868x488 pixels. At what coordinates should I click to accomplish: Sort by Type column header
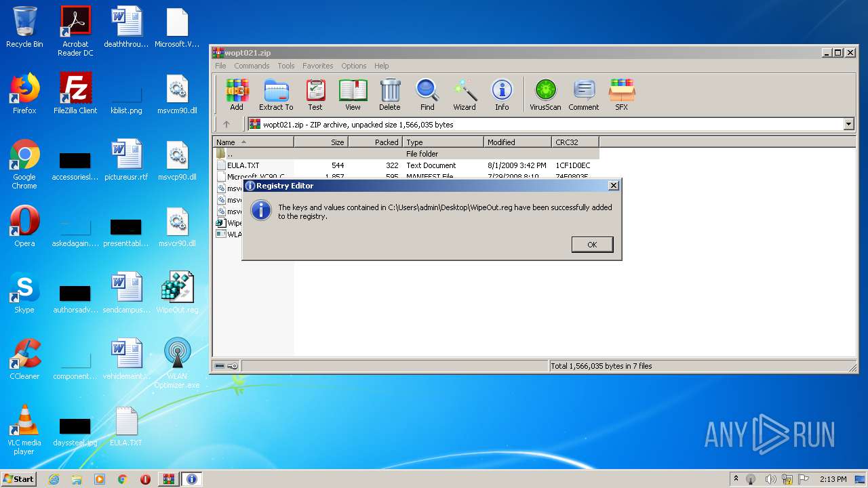tap(443, 142)
